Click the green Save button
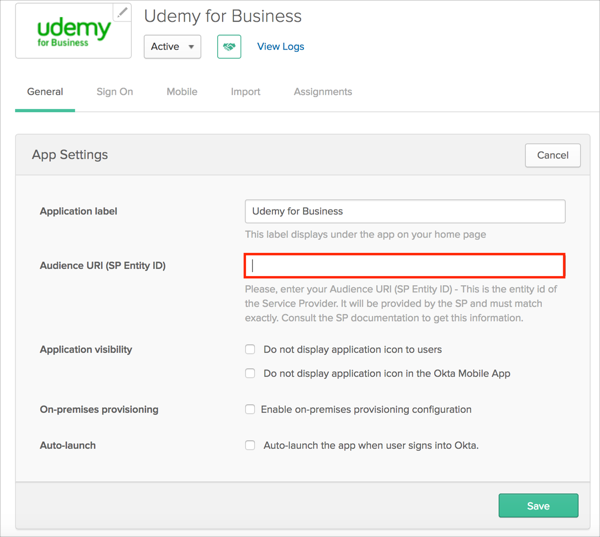 tap(538, 506)
